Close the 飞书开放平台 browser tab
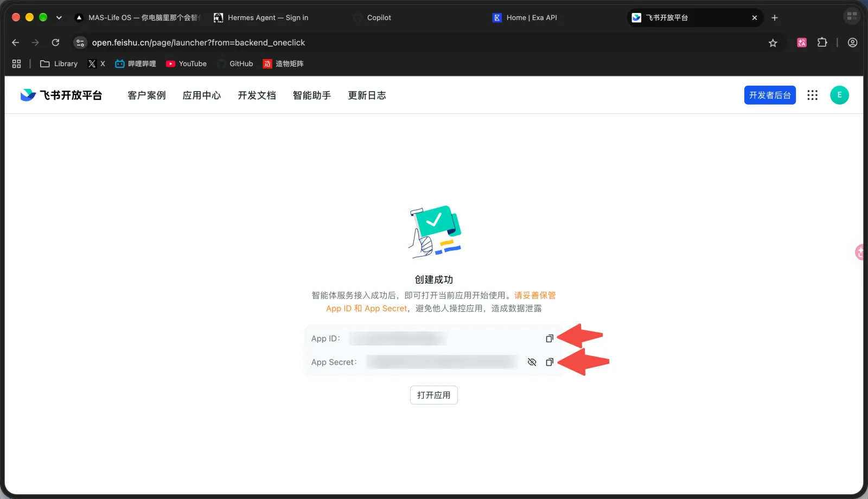 pyautogui.click(x=754, y=18)
